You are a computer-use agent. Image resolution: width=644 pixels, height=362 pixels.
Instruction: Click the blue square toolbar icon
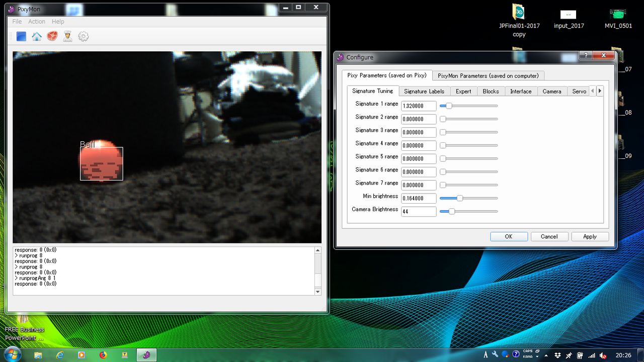21,36
